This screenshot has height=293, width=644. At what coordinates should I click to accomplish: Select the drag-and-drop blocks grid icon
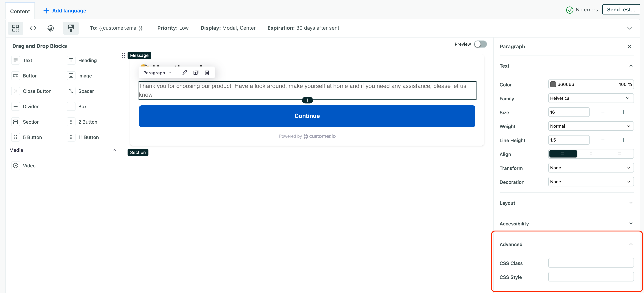pos(16,28)
